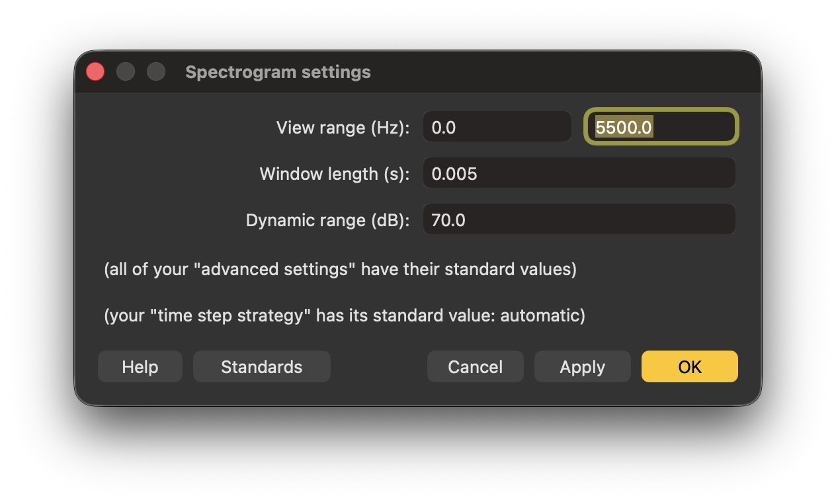Cancel the Spectrogram settings dialog

(475, 367)
